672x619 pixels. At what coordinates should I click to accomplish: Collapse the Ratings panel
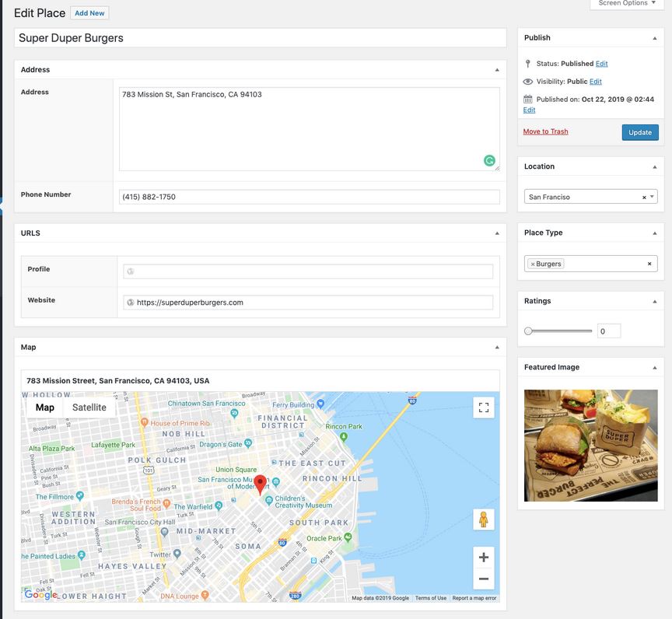coord(654,302)
